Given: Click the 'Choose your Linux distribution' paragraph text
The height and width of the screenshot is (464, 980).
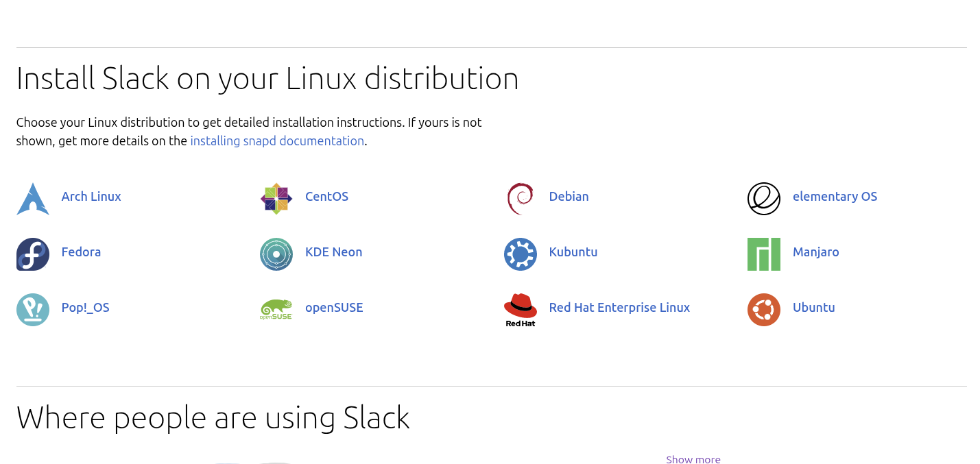Looking at the screenshot, I should (249, 132).
